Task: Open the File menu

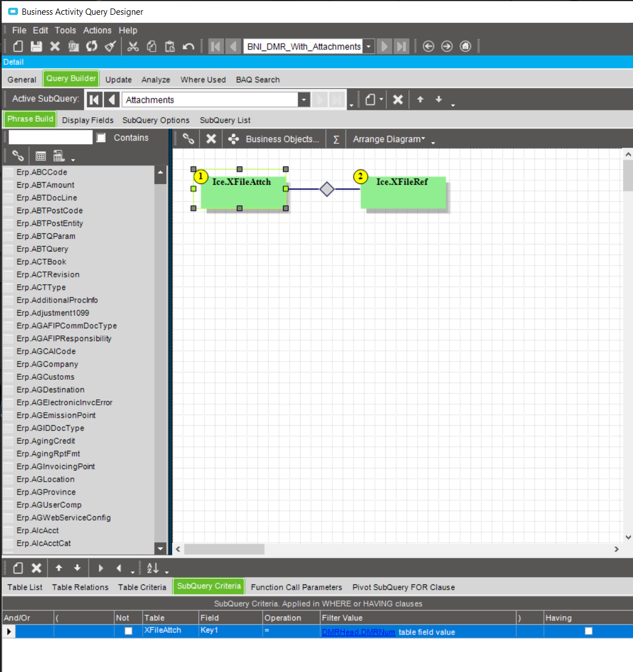Action: click(19, 31)
